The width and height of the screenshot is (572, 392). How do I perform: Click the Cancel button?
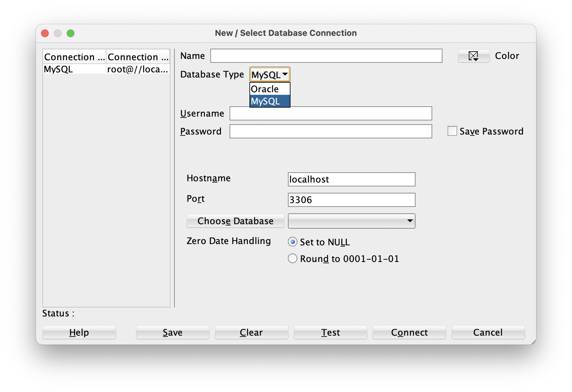coord(488,332)
